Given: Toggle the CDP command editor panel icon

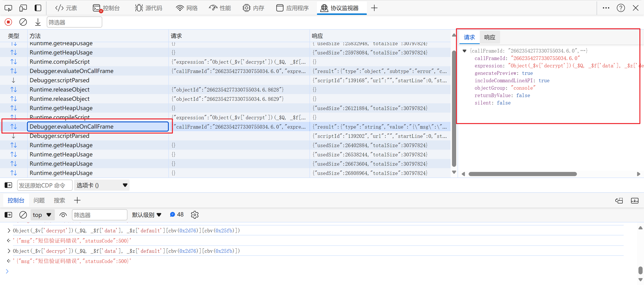Looking at the screenshot, I should (8, 185).
